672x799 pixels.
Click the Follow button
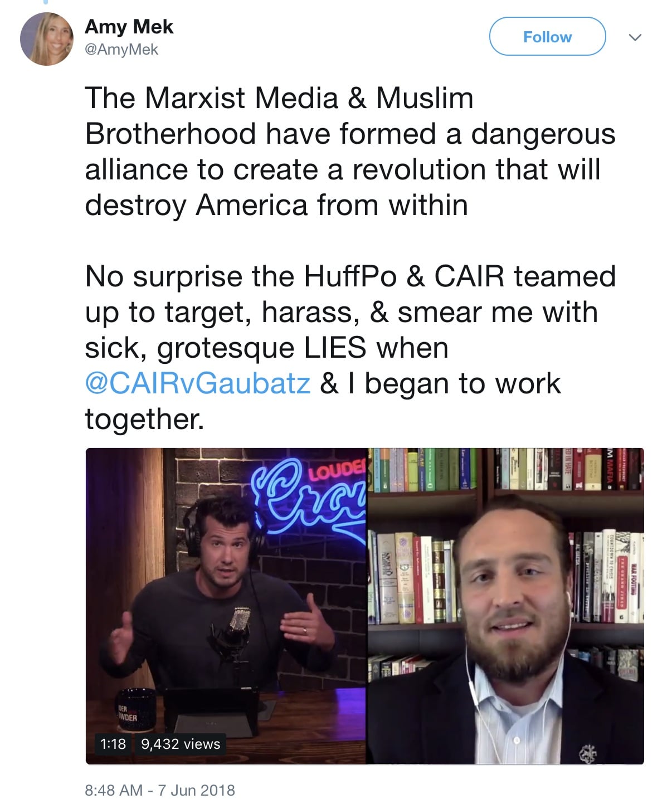tap(547, 37)
